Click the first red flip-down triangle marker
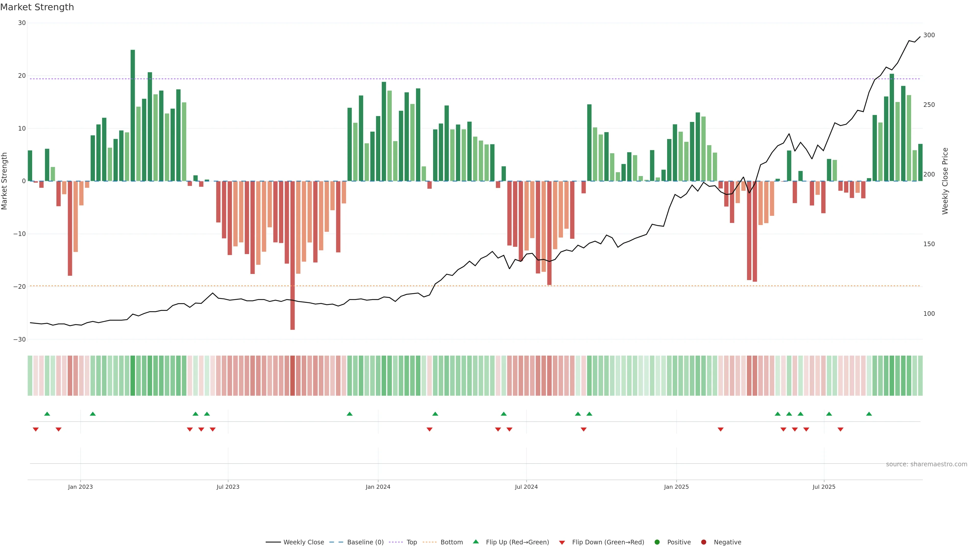980x551 pixels. (36, 429)
